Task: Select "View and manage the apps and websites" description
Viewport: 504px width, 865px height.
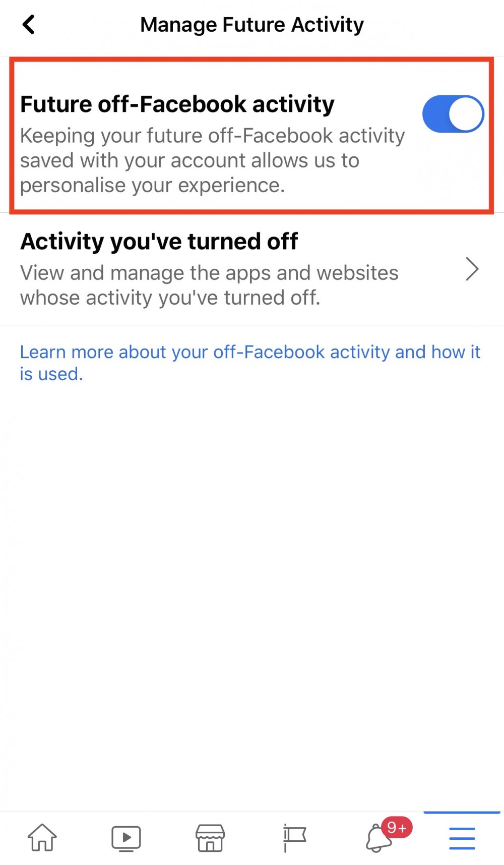Action: pyautogui.click(x=209, y=273)
